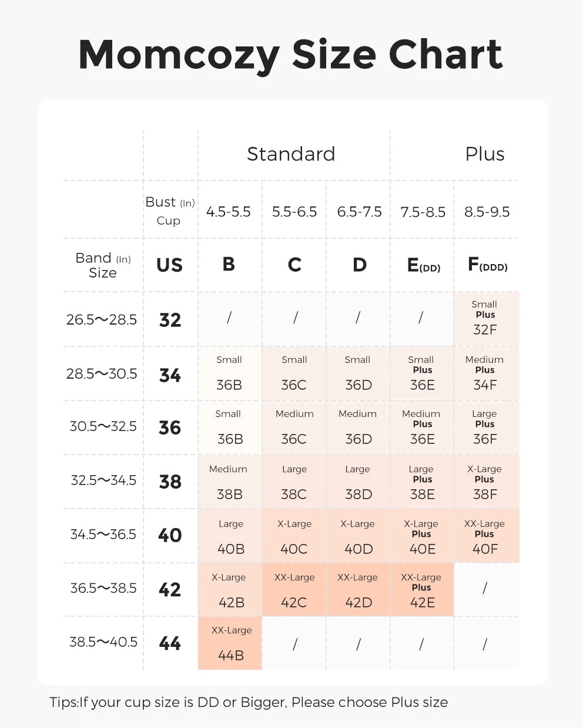Viewport: 583px width, 728px height.
Task: Click the US band size 32 row header
Action: [170, 320]
